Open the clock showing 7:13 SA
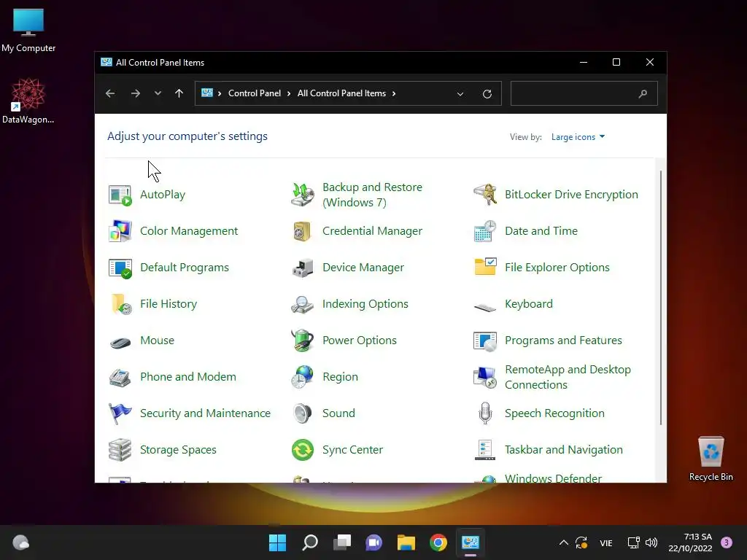 pos(690,542)
